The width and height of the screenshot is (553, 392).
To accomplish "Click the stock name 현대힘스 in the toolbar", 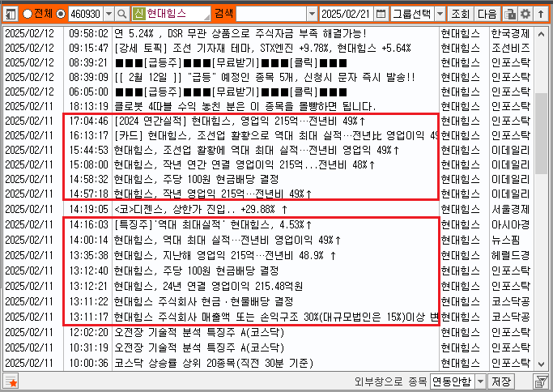I will (x=167, y=14).
